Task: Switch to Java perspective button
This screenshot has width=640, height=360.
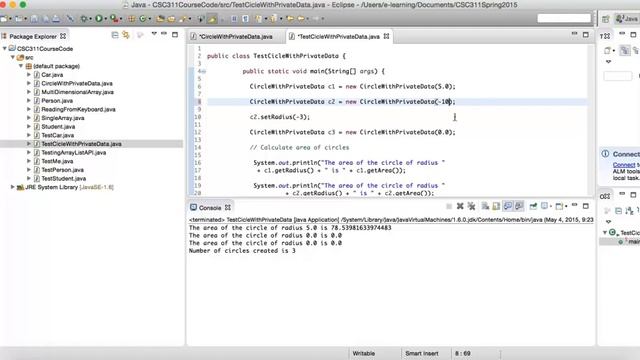Action: coord(627,19)
